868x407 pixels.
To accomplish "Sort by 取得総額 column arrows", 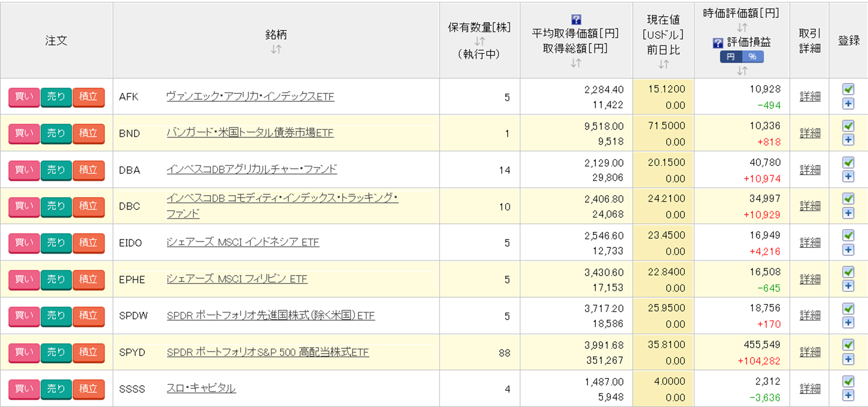I will [576, 63].
